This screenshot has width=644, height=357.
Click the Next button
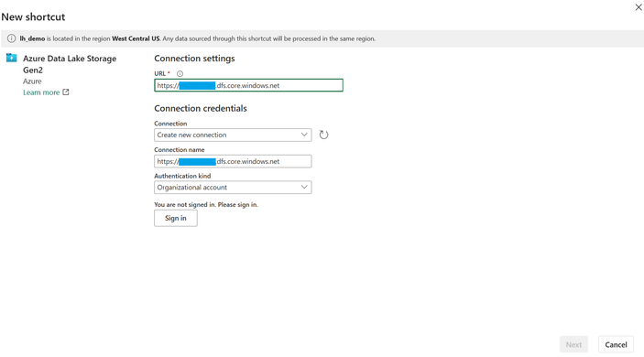573,345
